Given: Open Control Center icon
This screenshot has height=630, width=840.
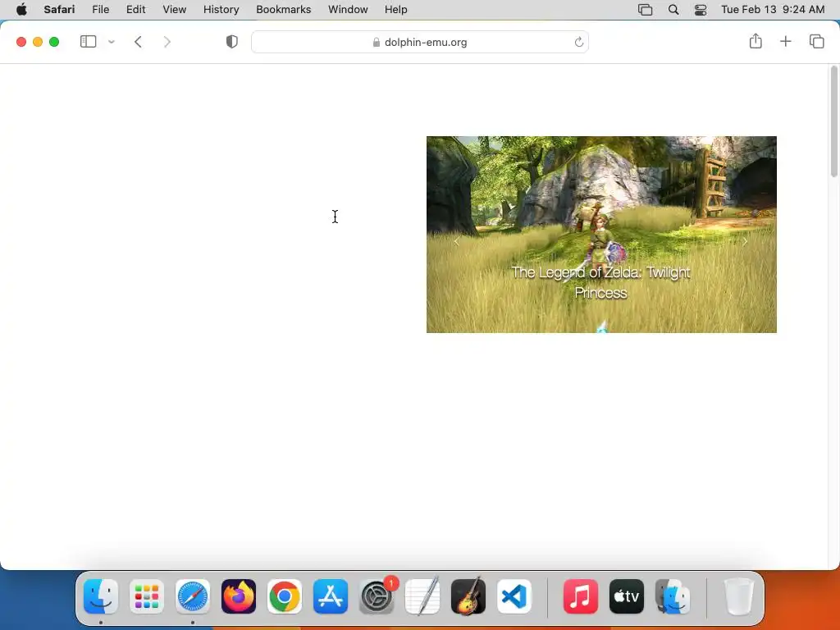Looking at the screenshot, I should pos(701,10).
